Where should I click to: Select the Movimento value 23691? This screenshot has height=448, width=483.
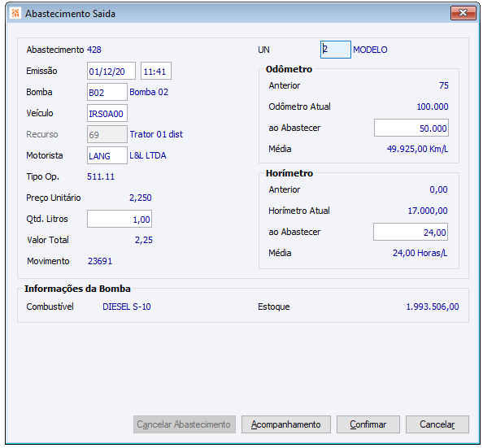pos(100,261)
